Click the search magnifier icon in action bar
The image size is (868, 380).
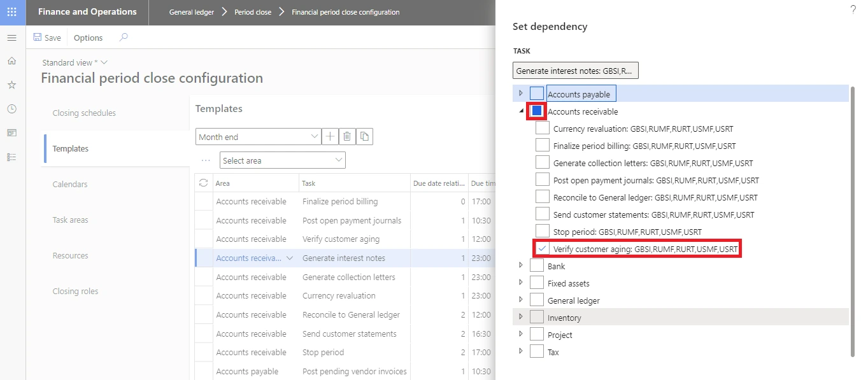[124, 38]
